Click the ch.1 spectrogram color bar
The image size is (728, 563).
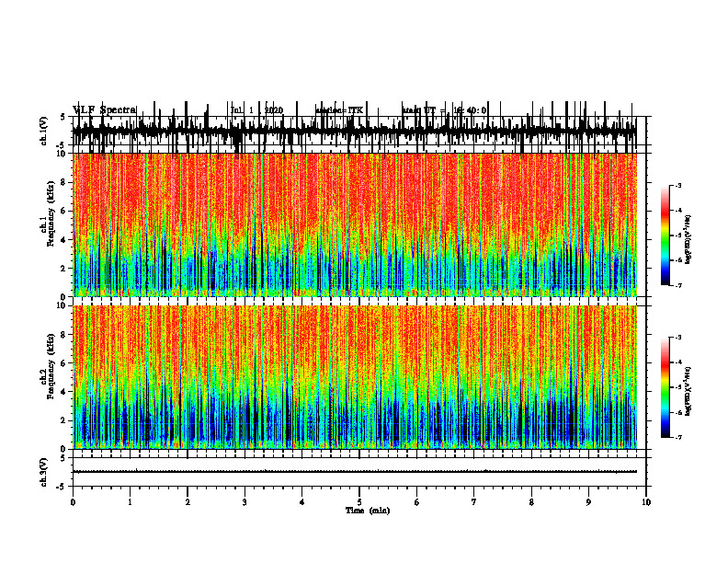[x=665, y=236]
